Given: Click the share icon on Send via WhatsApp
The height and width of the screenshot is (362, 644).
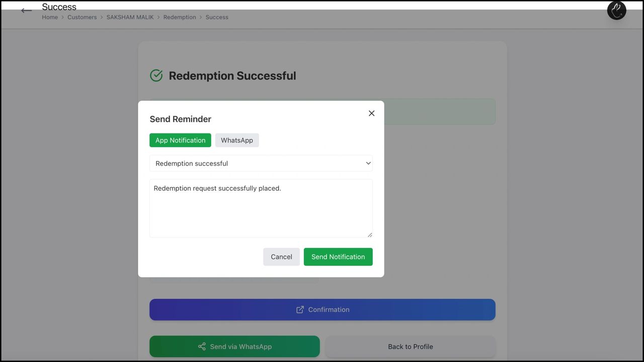Looking at the screenshot, I should click(202, 346).
